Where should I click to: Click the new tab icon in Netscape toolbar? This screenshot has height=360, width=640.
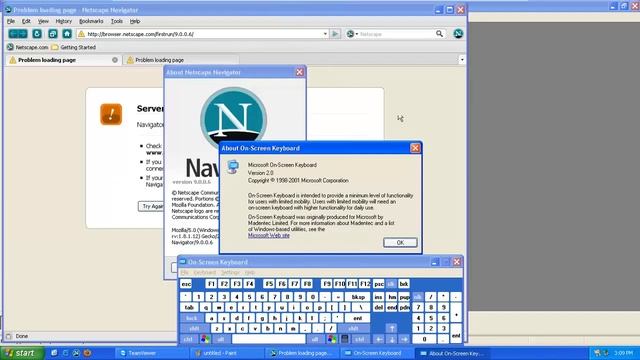pyautogui.click(x=53, y=34)
